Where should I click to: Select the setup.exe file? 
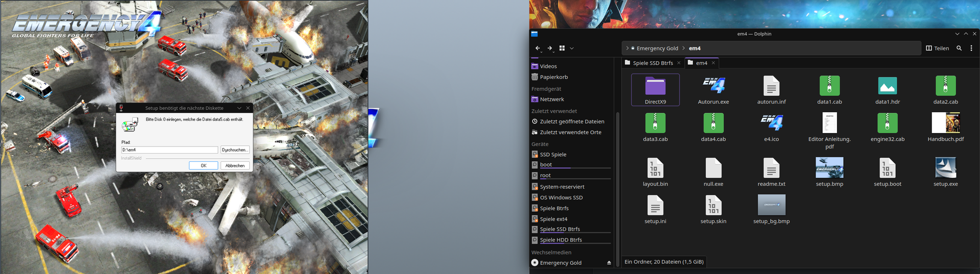[946, 172]
